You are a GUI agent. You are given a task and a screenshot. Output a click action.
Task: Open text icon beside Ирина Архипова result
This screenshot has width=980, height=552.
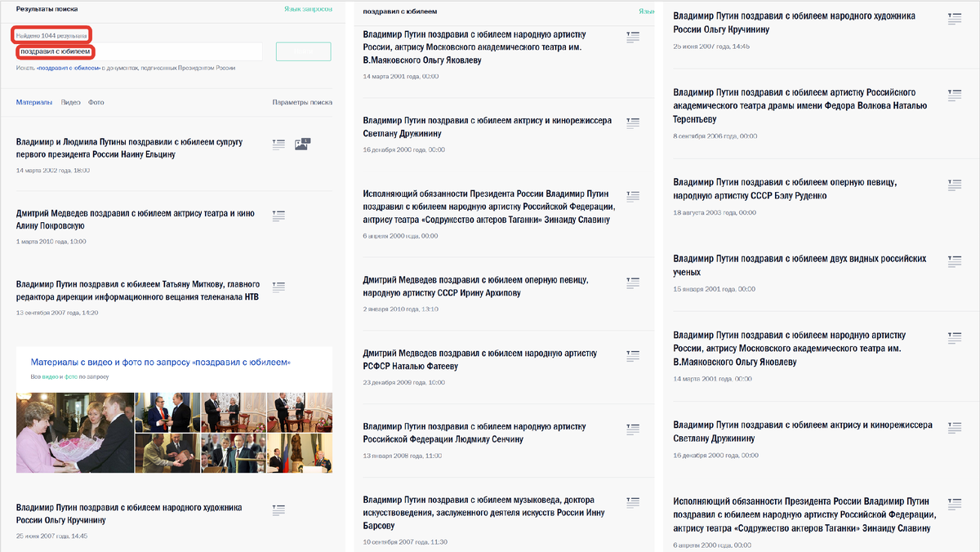[632, 283]
